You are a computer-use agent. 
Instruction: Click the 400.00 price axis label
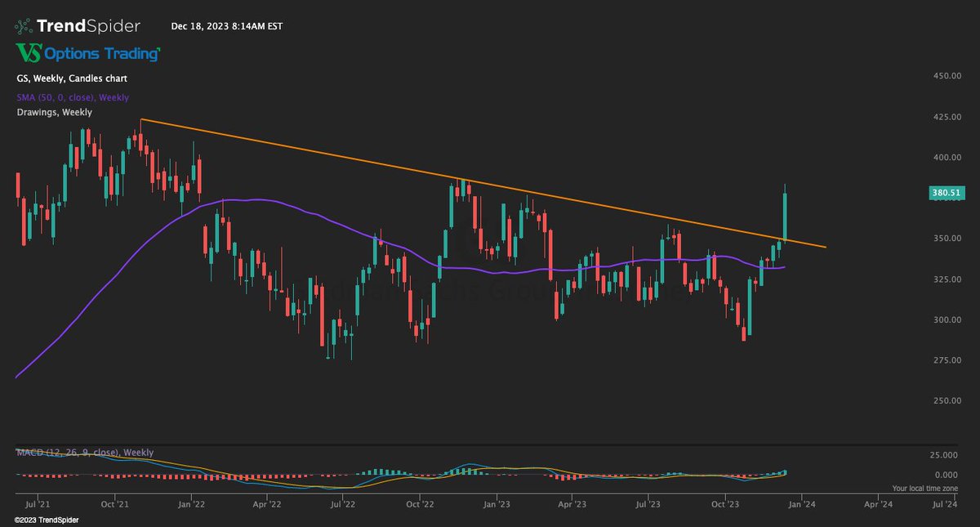[947, 158]
